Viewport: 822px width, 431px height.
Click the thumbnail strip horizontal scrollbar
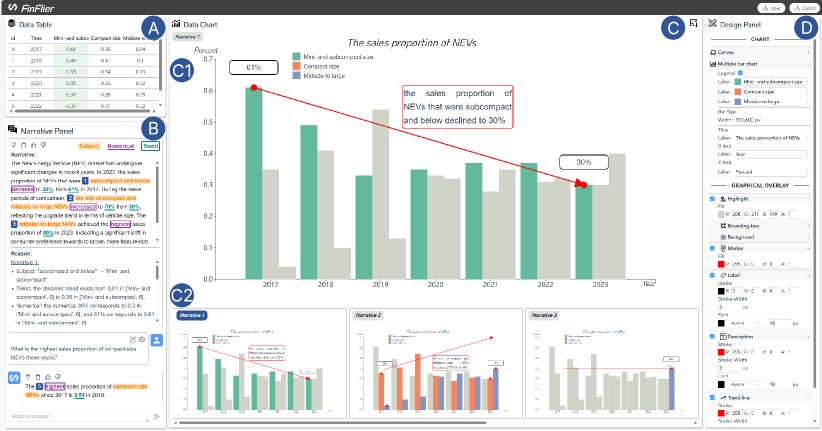332,423
